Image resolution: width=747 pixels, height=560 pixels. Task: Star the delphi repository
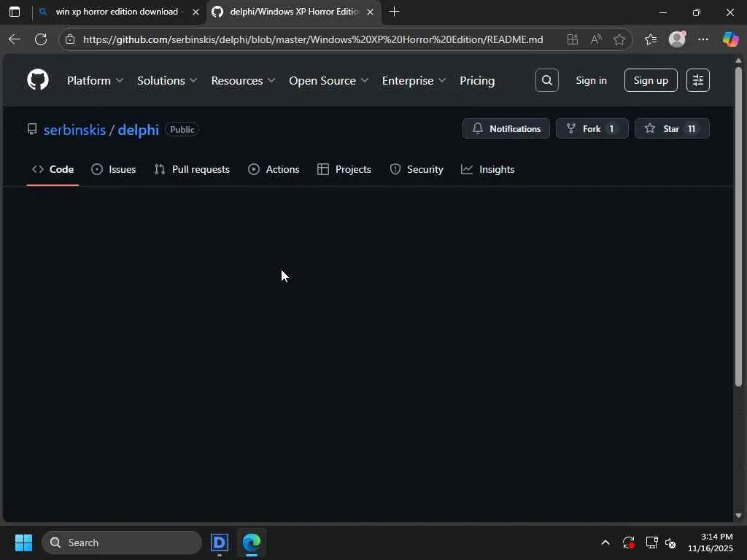click(x=672, y=128)
